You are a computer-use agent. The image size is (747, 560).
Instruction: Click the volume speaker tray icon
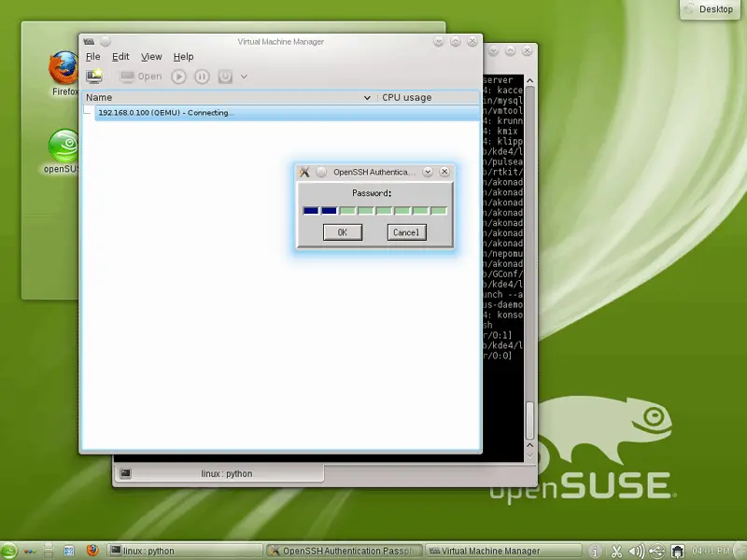637,552
